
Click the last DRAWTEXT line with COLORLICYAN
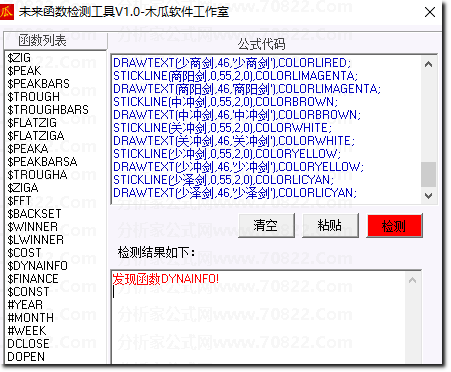235,193
